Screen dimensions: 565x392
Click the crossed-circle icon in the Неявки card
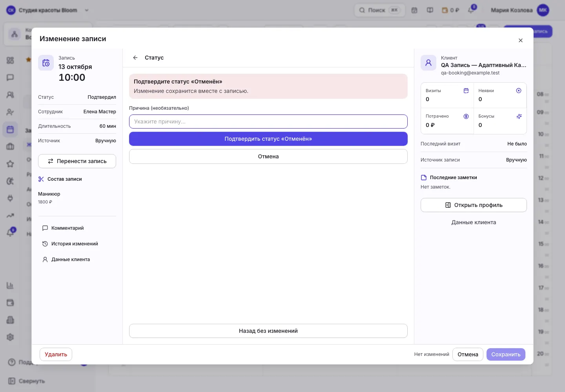coord(519,91)
